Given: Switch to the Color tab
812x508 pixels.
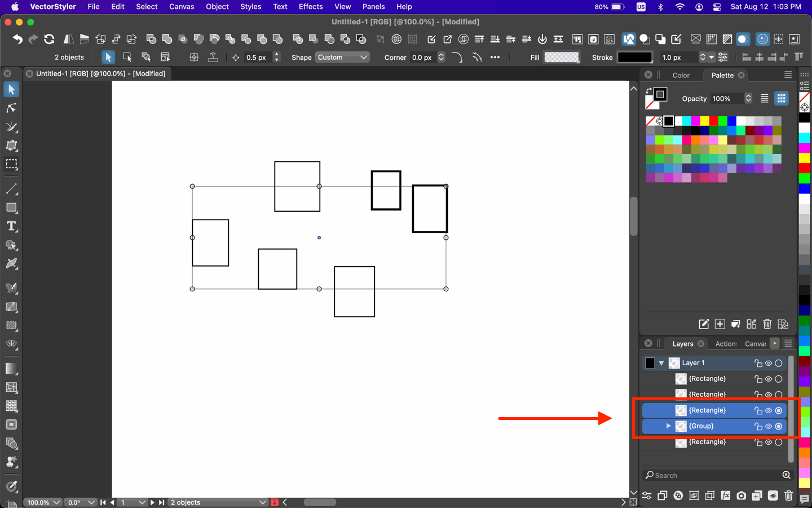Looking at the screenshot, I should click(681, 75).
